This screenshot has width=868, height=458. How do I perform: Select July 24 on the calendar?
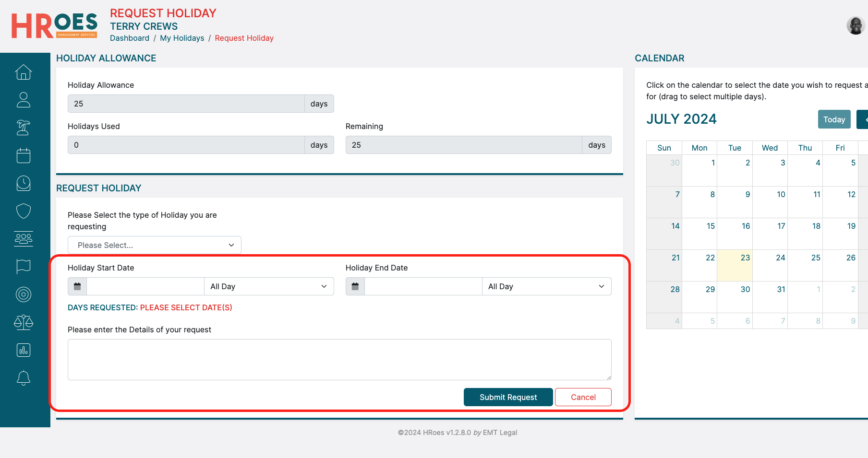[770, 265]
